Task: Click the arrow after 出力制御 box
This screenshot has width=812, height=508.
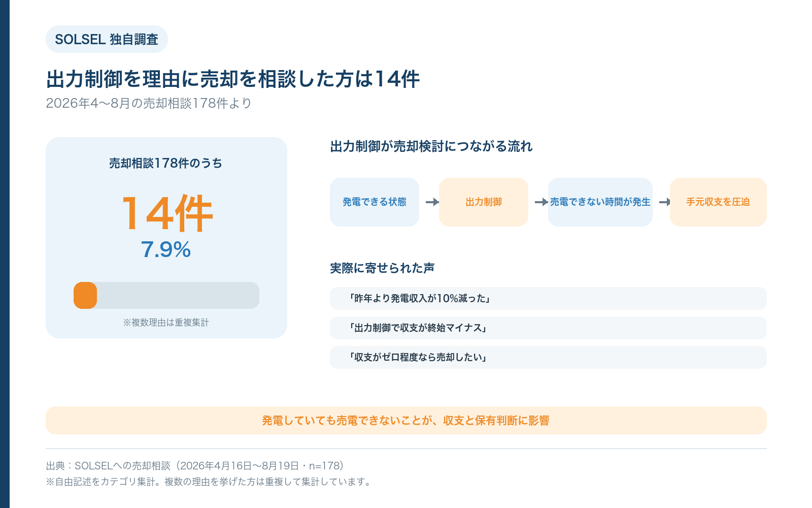Action: tap(542, 202)
